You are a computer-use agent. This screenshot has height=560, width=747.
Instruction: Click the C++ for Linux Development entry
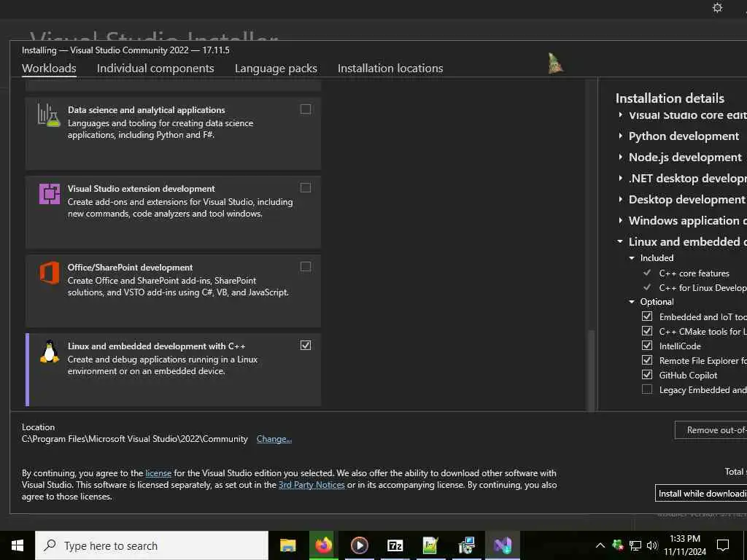coord(703,287)
